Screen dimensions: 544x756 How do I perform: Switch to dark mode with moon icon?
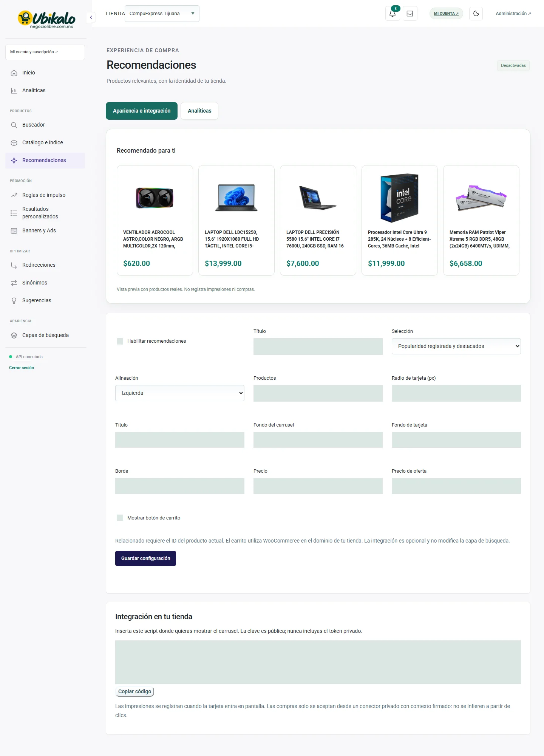[476, 14]
